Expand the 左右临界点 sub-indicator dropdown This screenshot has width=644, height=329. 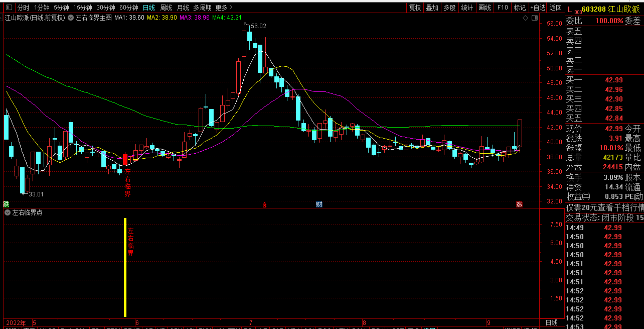click(x=8, y=212)
